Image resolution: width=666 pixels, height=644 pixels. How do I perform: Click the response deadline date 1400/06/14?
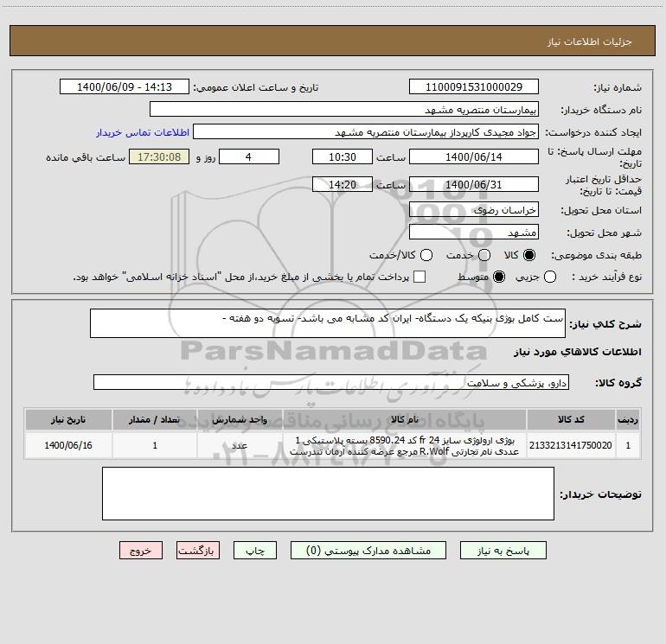[474, 156]
